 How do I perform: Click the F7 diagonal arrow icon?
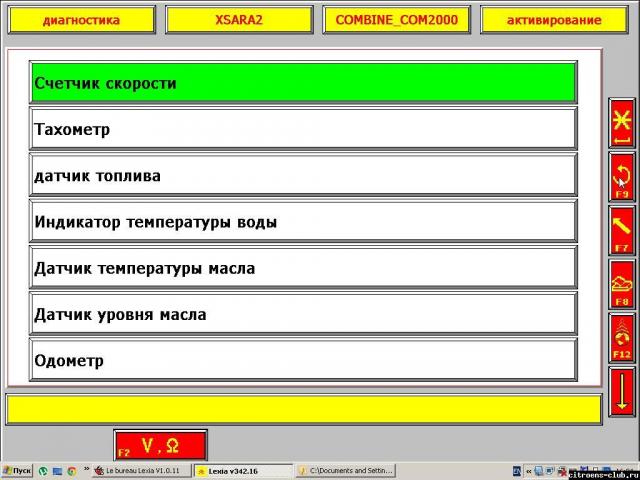coord(622,231)
